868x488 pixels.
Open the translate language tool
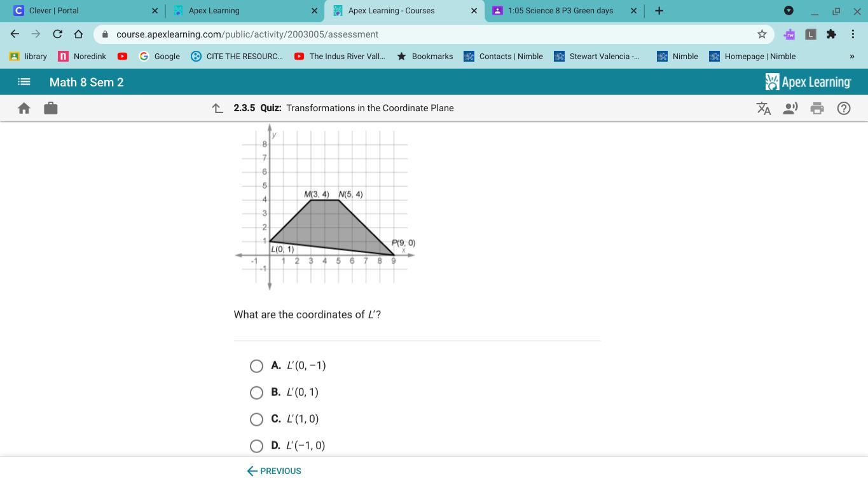(764, 108)
